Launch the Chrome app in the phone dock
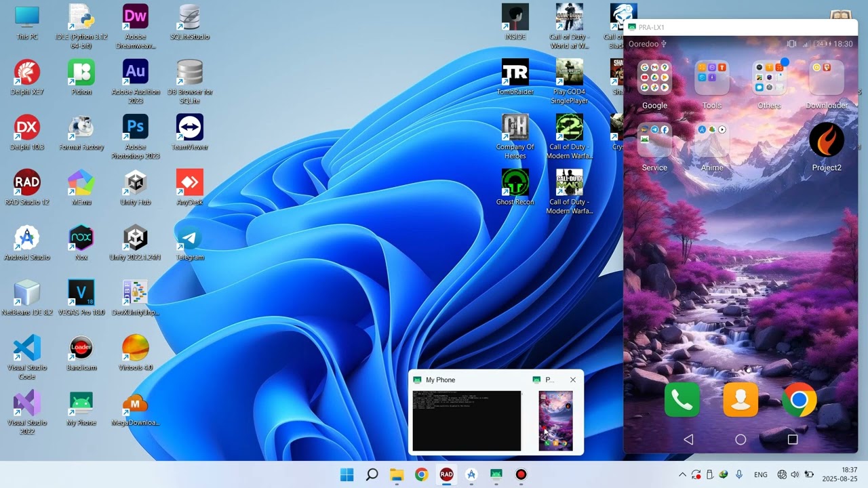The width and height of the screenshot is (868, 488). click(800, 400)
